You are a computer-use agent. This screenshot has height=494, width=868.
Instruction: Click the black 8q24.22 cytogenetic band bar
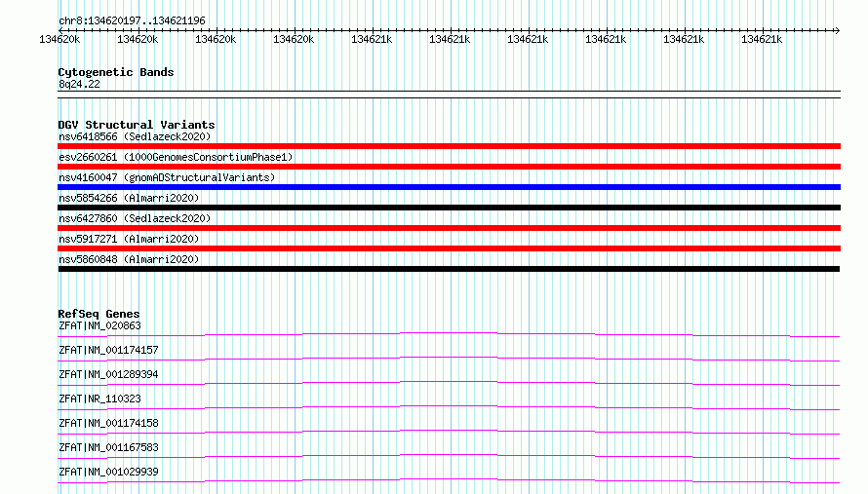449,95
